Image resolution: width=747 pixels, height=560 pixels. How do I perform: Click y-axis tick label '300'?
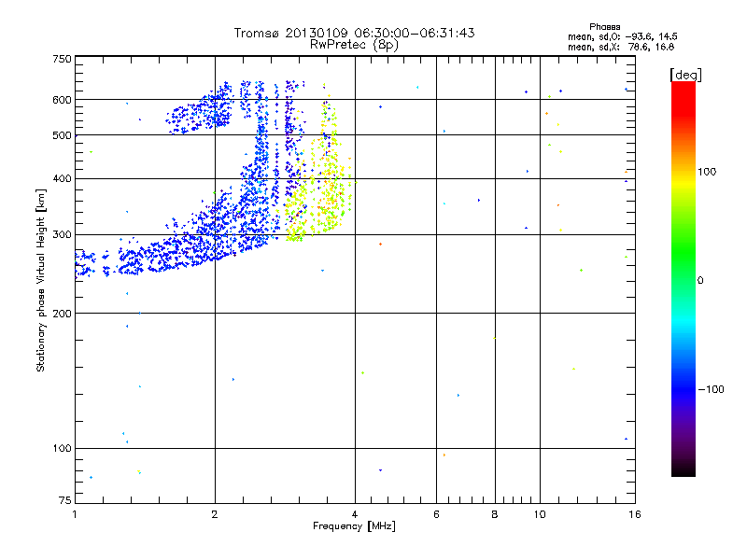tap(62, 235)
